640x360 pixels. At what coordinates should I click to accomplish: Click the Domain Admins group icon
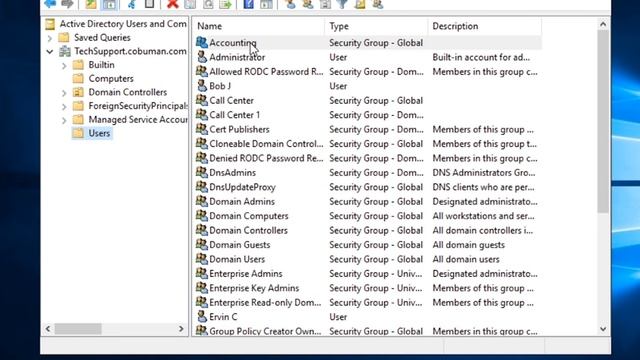[202, 201]
